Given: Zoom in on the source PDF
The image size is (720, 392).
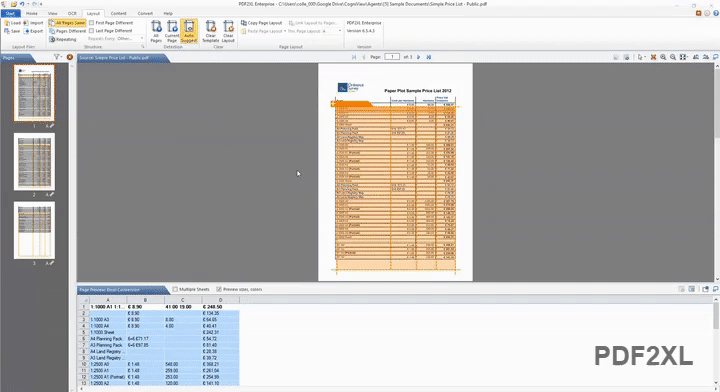Looking at the screenshot, I should click(663, 57).
